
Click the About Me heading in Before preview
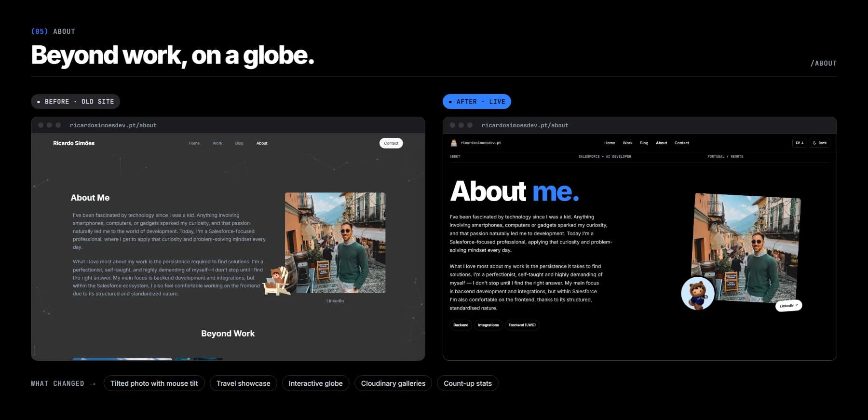click(x=90, y=198)
